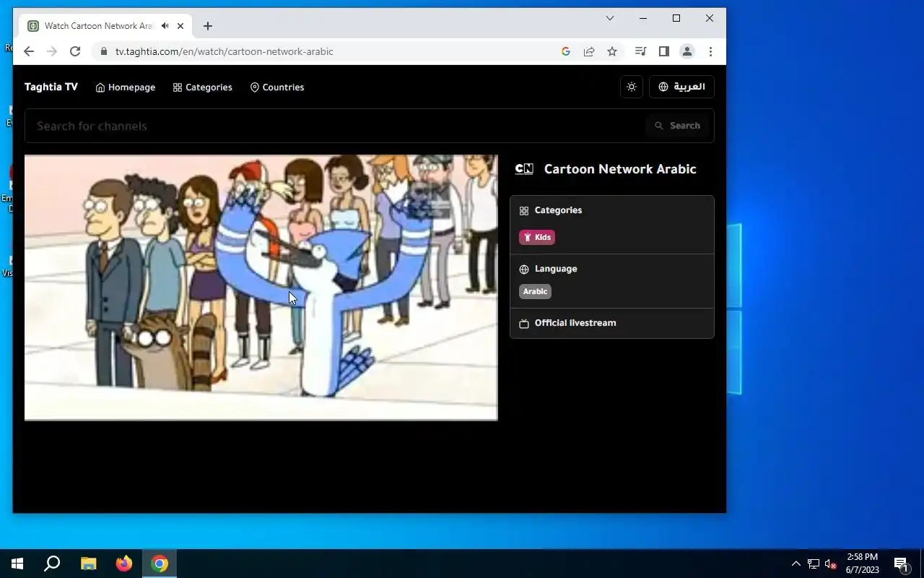Launch Firefox from taskbar
The width and height of the screenshot is (924, 578).
pos(124,564)
